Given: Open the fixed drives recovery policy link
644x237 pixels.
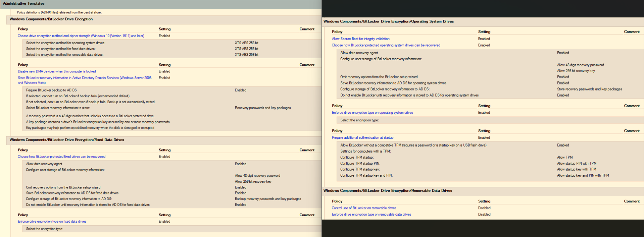Looking at the screenshot, I should pyautogui.click(x=61, y=157).
